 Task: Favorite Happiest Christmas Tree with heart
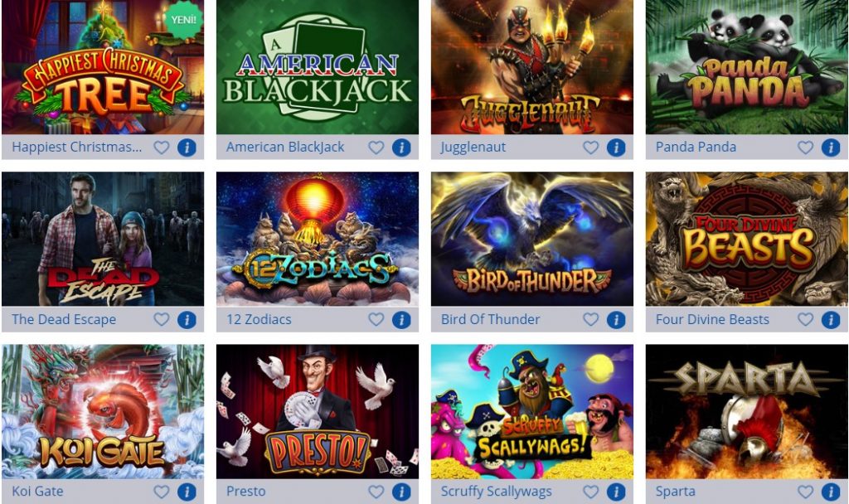pyautogui.click(x=162, y=148)
